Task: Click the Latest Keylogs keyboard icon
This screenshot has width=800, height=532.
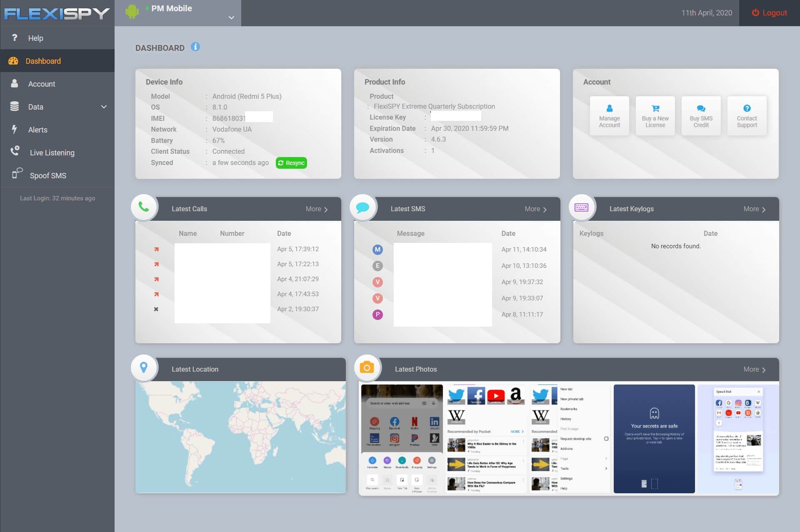Action: pyautogui.click(x=581, y=207)
